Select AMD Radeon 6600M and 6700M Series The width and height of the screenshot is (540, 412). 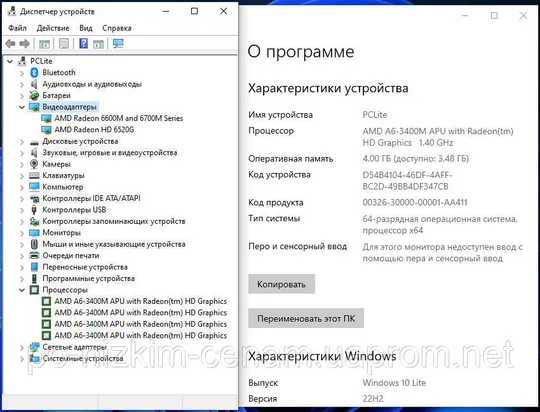point(118,118)
